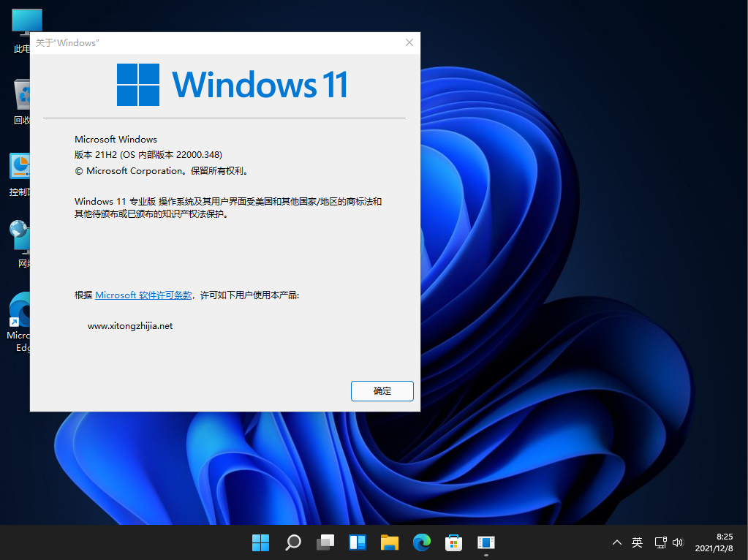
Task: Open network settings from the system tray
Action: 660,542
